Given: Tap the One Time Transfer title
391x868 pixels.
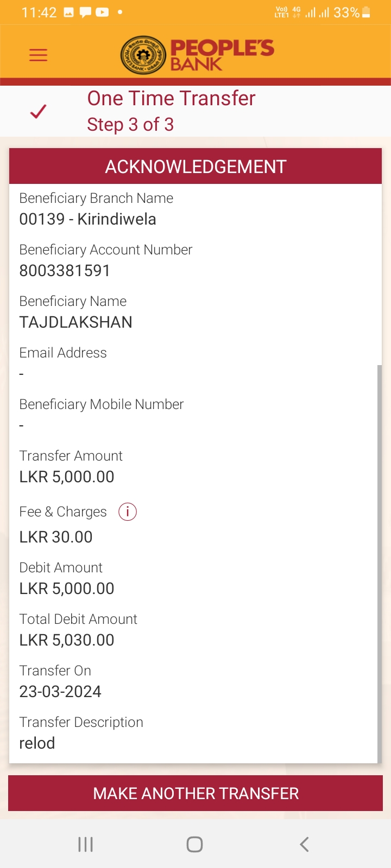Looking at the screenshot, I should [x=171, y=98].
